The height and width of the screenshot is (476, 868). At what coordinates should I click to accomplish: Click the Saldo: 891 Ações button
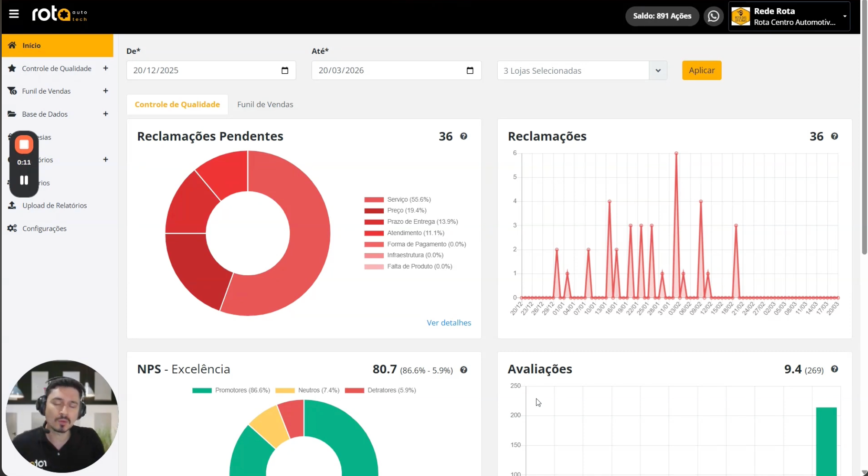[662, 16]
